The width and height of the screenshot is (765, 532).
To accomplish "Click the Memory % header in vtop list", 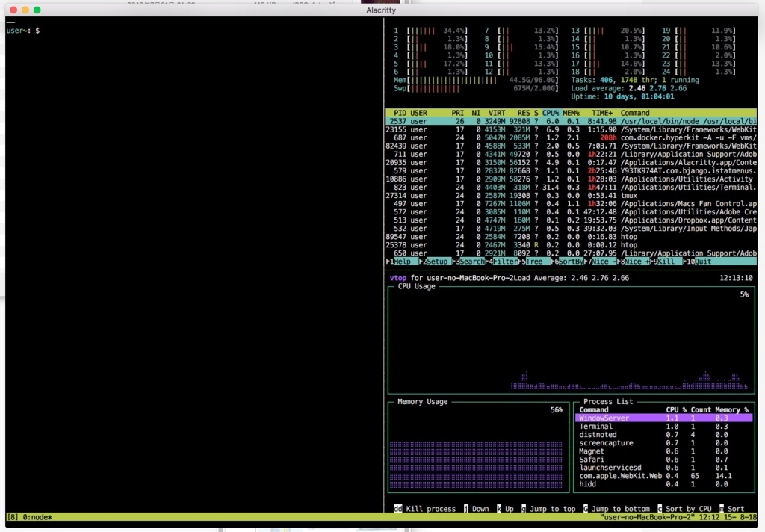I will pos(732,410).
